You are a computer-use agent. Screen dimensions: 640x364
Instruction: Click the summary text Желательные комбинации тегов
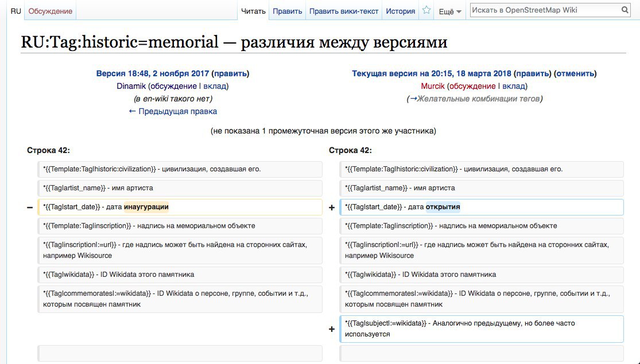[478, 99]
